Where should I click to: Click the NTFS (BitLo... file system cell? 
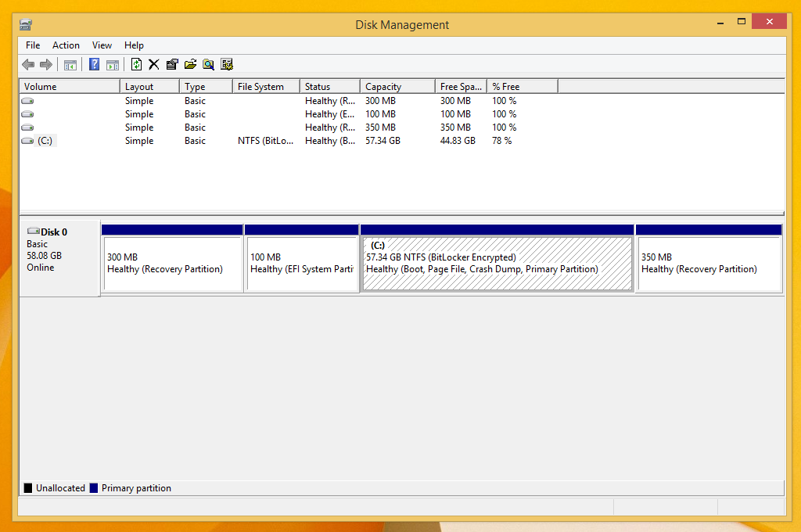[266, 141]
